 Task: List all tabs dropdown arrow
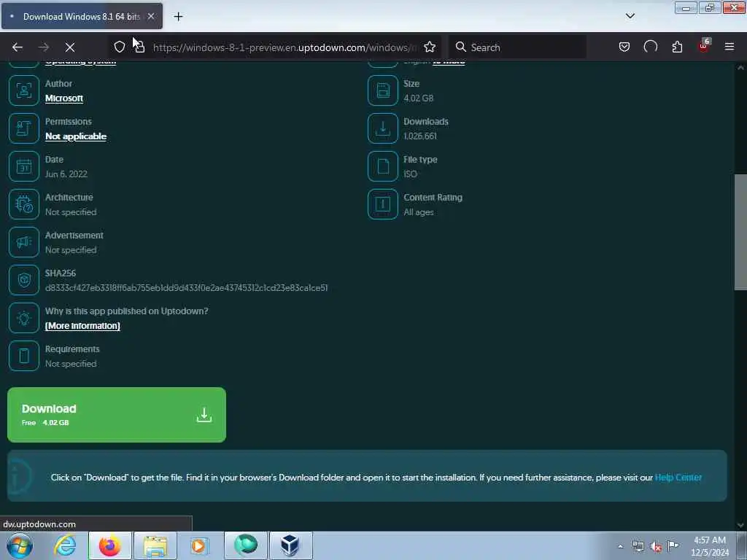pyautogui.click(x=630, y=16)
